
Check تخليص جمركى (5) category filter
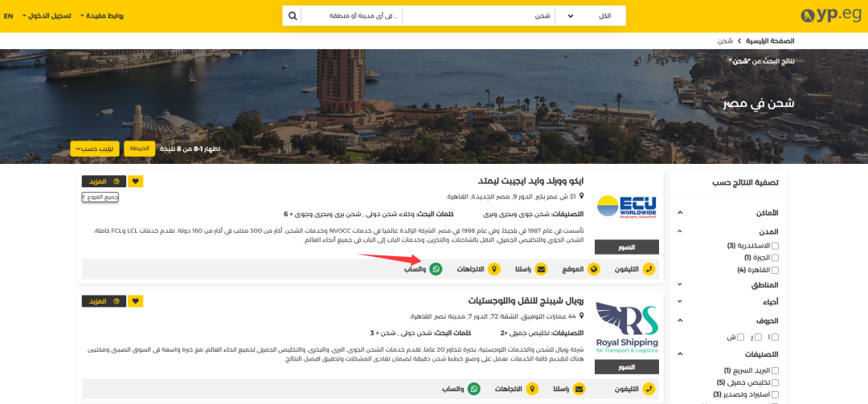click(x=775, y=382)
